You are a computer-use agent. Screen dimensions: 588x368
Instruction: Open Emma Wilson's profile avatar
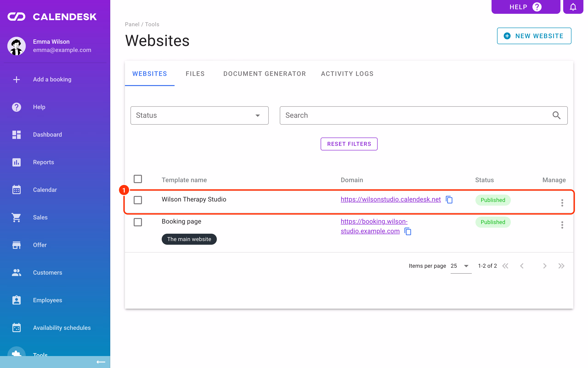coord(17,46)
